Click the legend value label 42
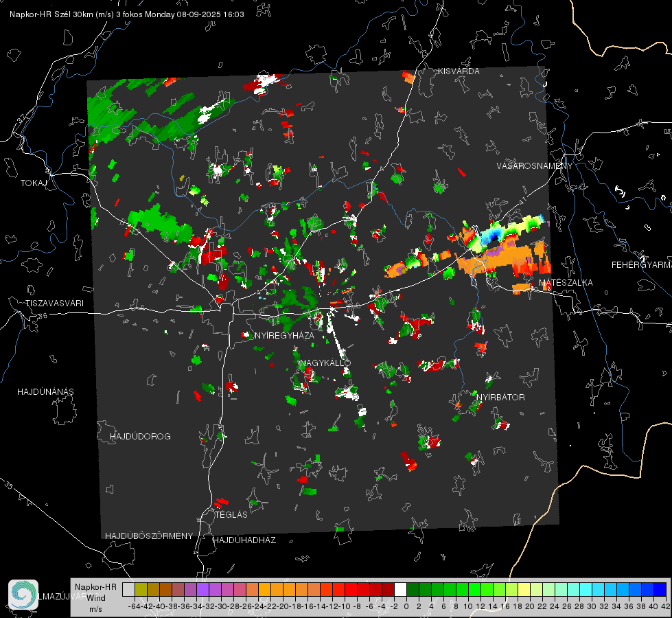Viewport: 672px width, 618px height. [665, 606]
